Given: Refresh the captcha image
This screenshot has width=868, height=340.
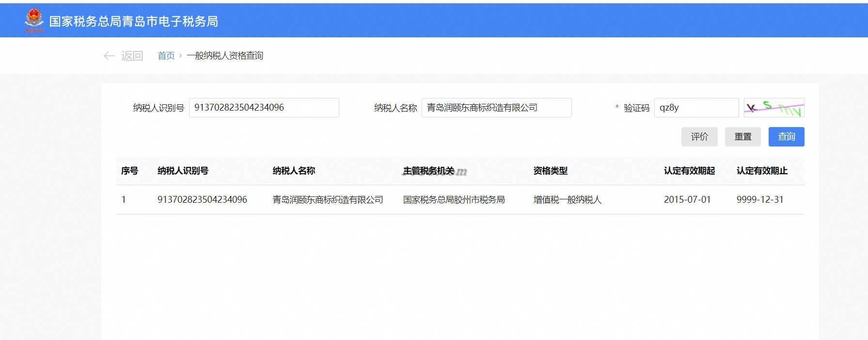Looking at the screenshot, I should pyautogui.click(x=774, y=108).
